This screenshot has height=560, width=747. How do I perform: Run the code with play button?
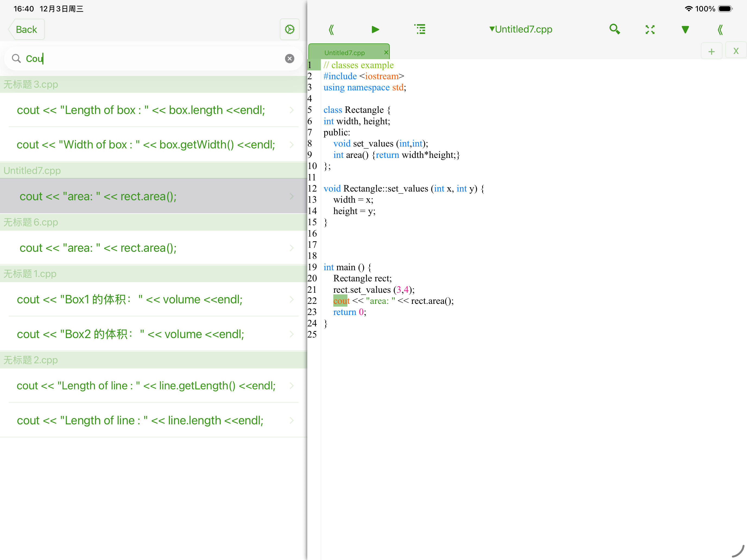coord(375,29)
